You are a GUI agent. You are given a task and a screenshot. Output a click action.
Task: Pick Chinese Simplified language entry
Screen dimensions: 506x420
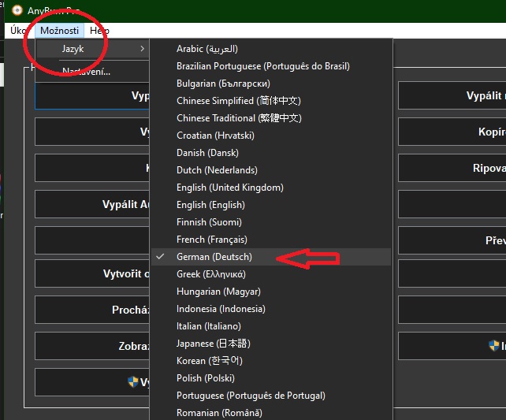click(x=238, y=101)
